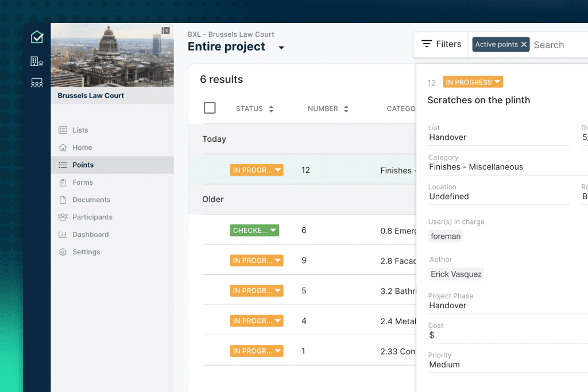Open the buildings icon in left rail
The height and width of the screenshot is (392, 588).
click(37, 61)
